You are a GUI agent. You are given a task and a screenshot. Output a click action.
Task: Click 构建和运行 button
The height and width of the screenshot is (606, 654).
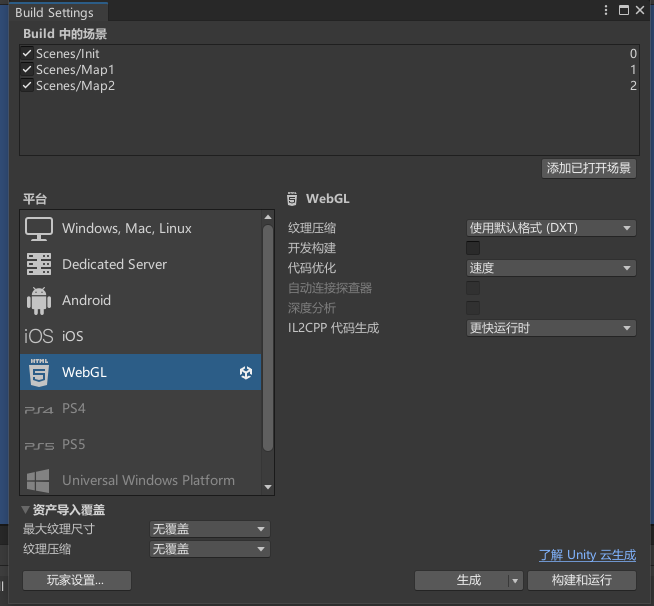point(582,581)
